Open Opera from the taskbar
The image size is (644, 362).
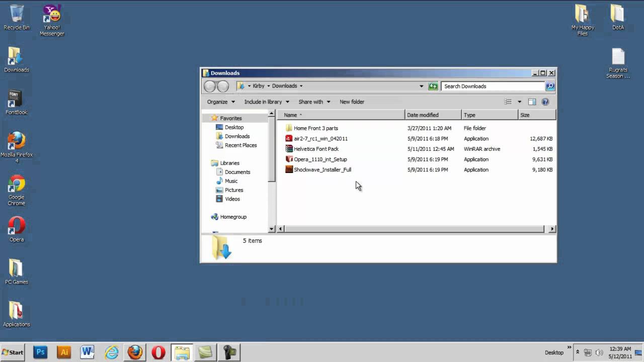pyautogui.click(x=158, y=352)
